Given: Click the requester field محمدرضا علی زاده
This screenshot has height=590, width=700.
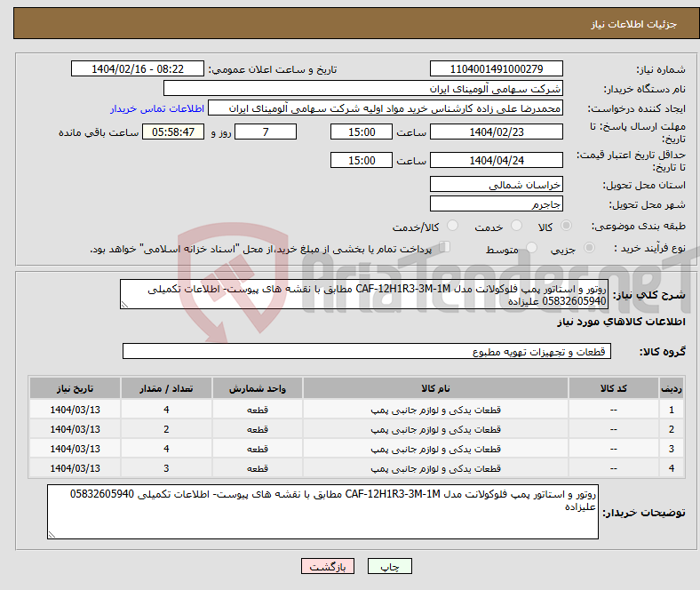Looking at the screenshot, I should 386,108.
